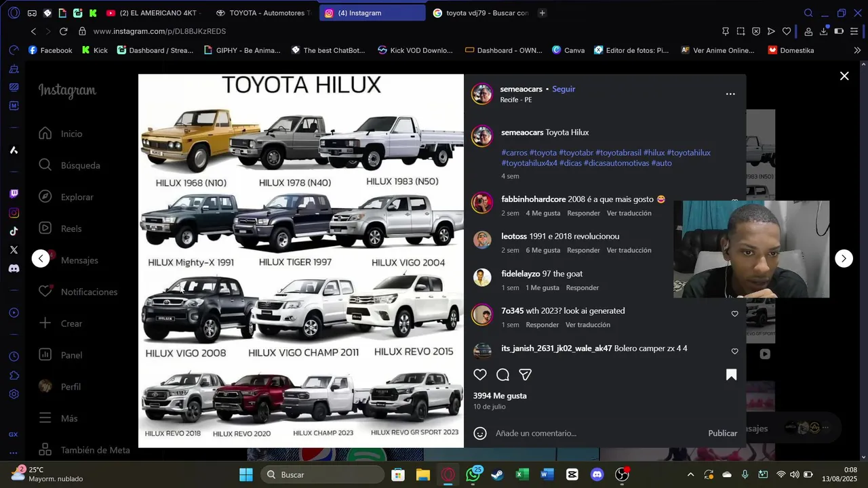The height and width of the screenshot is (488, 868).
Task: Open Búsqueda in Instagram sidebar
Action: click(69, 165)
